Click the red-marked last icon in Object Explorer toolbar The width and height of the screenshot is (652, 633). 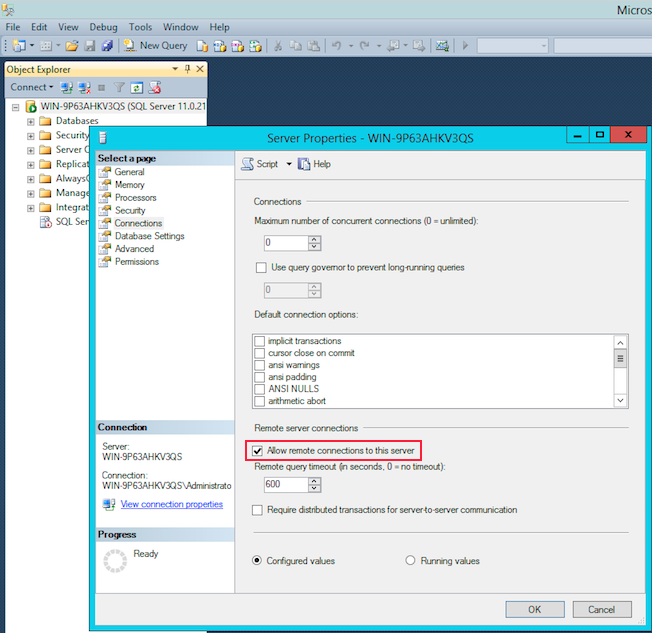(x=155, y=87)
